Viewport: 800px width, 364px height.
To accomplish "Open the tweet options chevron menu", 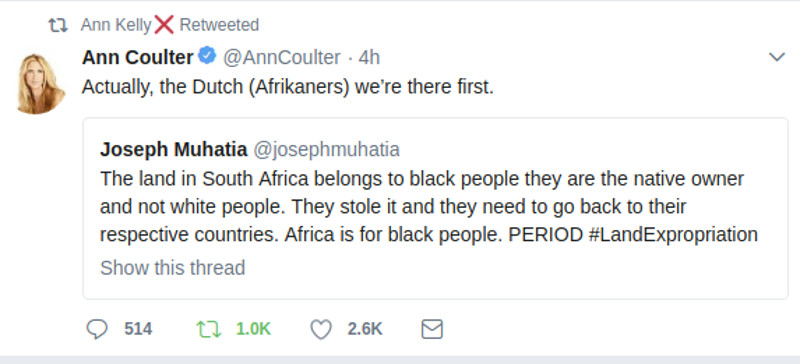I will point(777,57).
